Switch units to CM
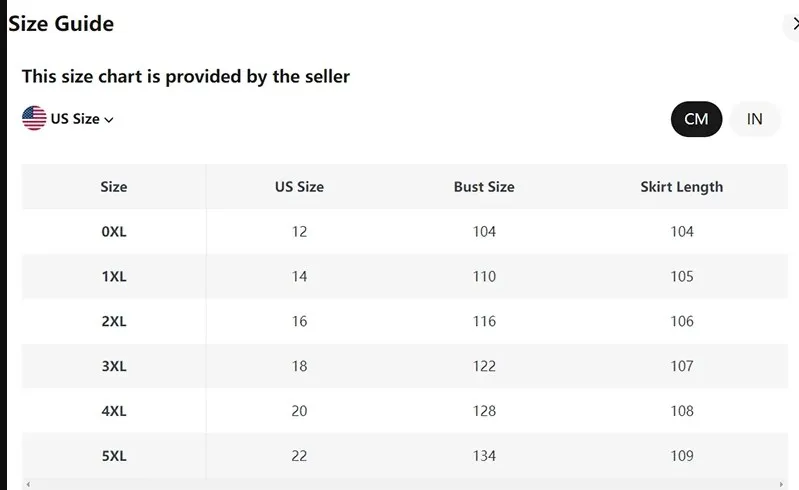Image resolution: width=799 pixels, height=490 pixels. [696, 119]
